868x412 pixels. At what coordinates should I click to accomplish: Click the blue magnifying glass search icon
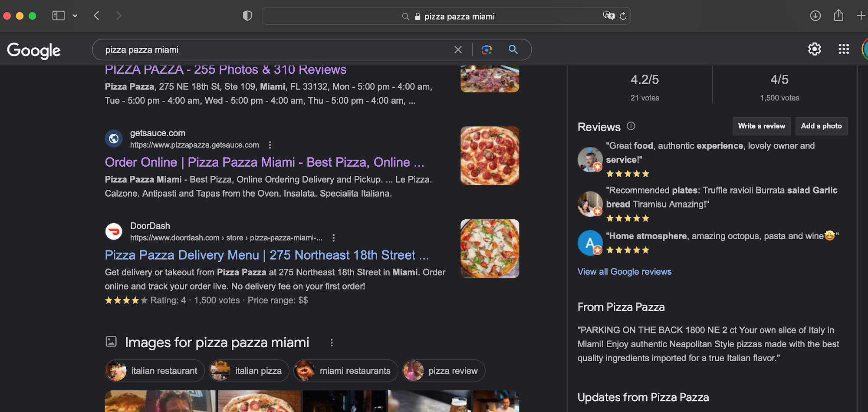pos(513,50)
